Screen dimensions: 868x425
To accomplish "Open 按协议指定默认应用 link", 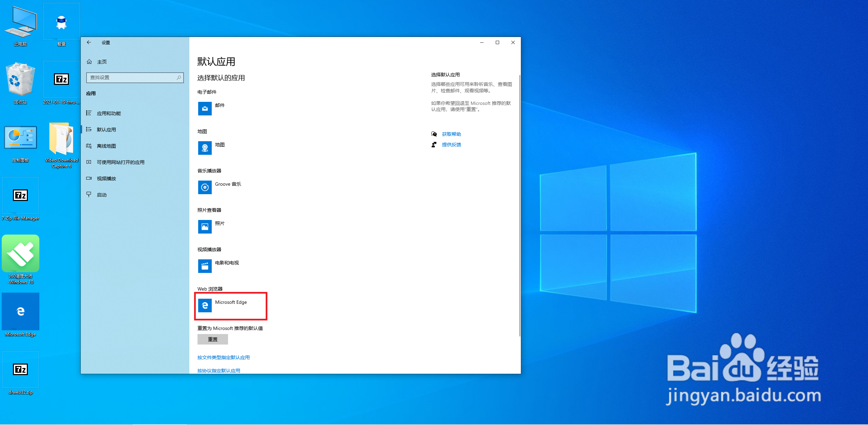I will pyautogui.click(x=219, y=370).
